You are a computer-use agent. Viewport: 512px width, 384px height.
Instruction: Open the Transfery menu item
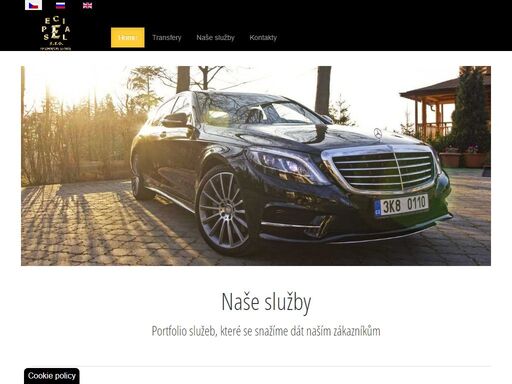coord(167,37)
